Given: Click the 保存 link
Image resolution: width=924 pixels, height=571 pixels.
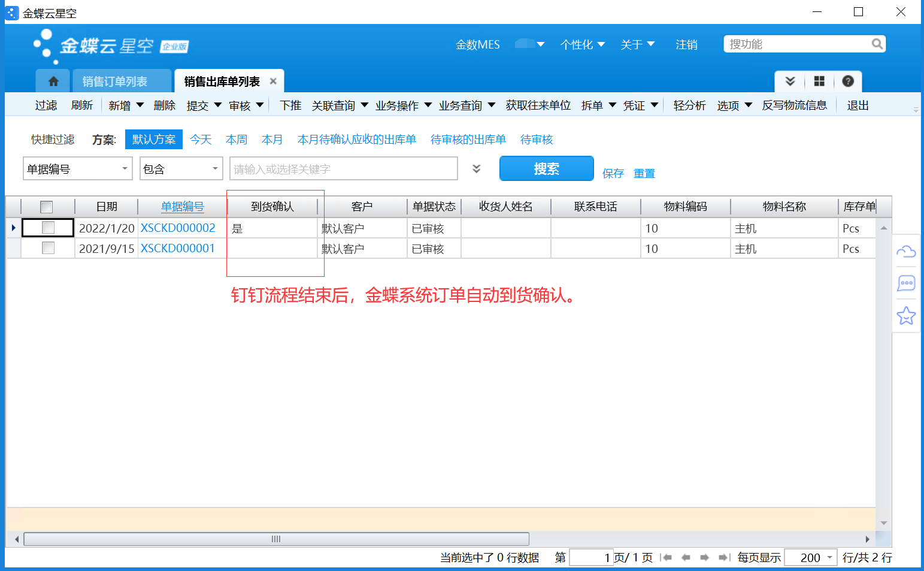Looking at the screenshot, I should [613, 173].
